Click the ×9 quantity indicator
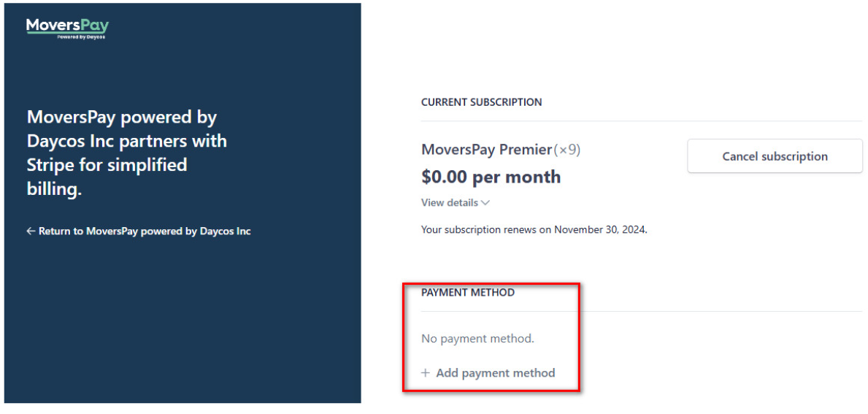 point(566,150)
